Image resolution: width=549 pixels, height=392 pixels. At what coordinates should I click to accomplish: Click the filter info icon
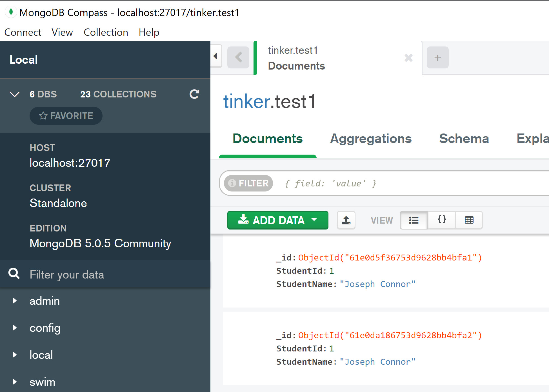point(232,183)
